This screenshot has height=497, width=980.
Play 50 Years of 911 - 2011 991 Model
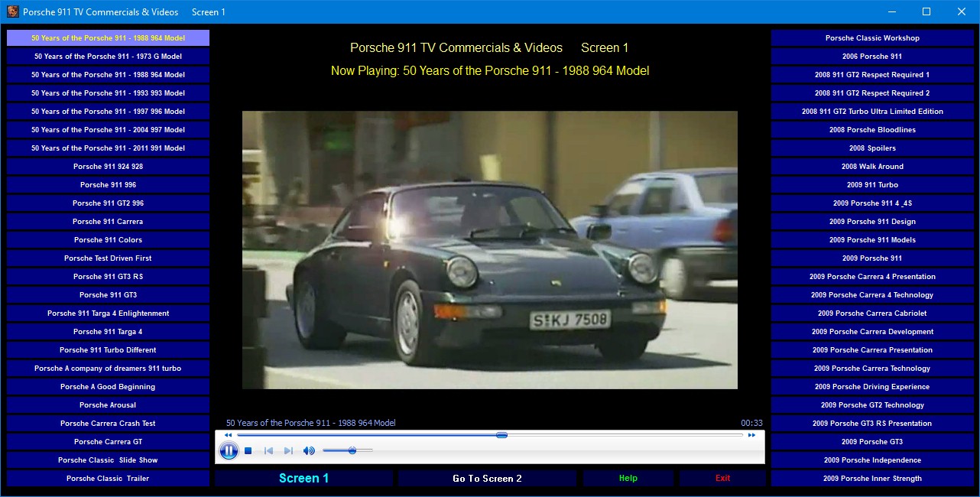point(108,148)
